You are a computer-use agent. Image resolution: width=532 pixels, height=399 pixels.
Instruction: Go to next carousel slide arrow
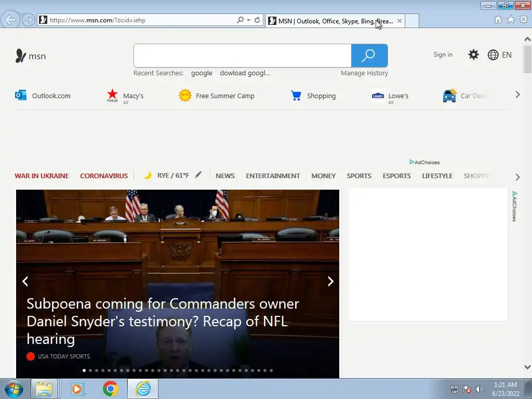[x=330, y=281]
